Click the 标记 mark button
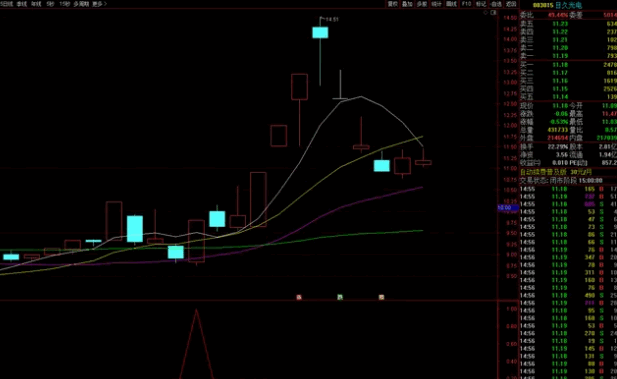Screen dimensions: 617x379 (481, 4)
